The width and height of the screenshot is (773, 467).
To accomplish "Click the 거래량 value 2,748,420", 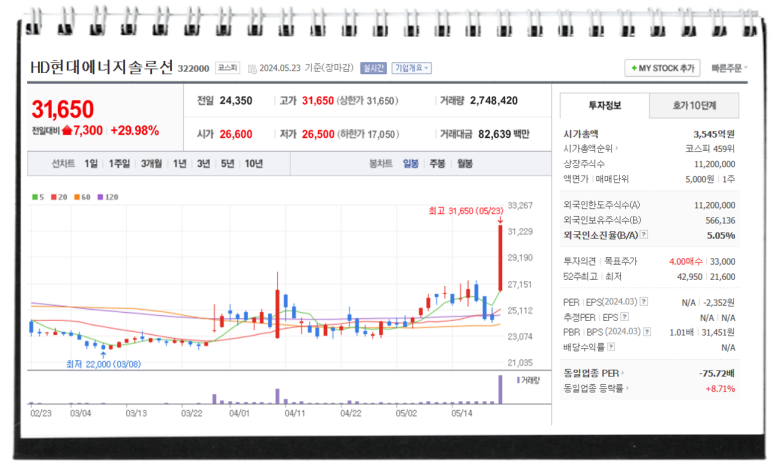I will [493, 101].
